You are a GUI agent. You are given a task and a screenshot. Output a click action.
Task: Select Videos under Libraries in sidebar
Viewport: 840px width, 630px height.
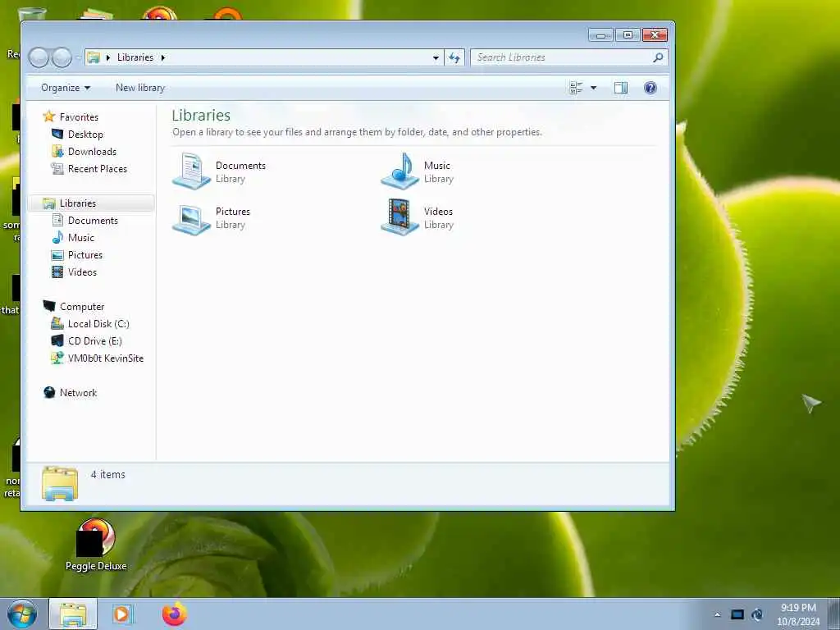click(82, 272)
